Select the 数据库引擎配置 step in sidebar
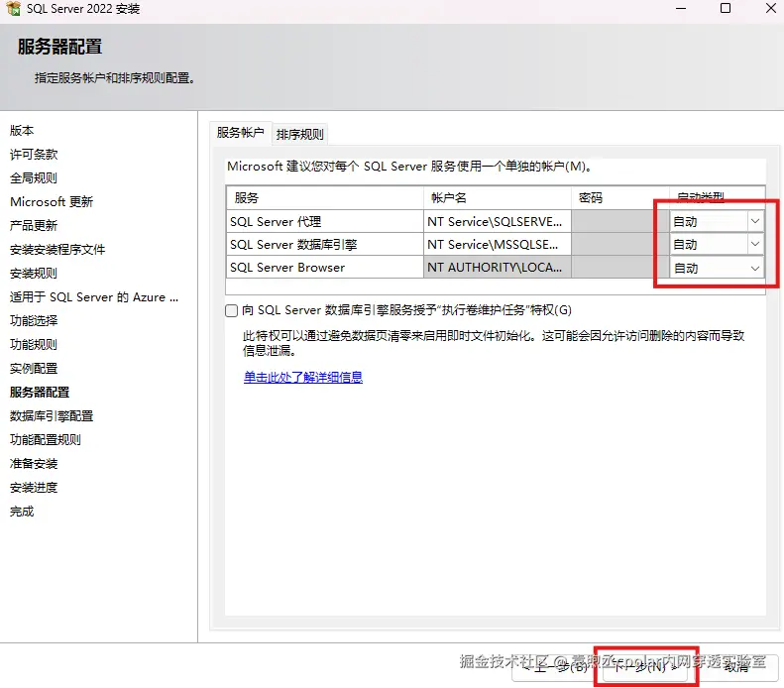This screenshot has width=784, height=688. 52,416
